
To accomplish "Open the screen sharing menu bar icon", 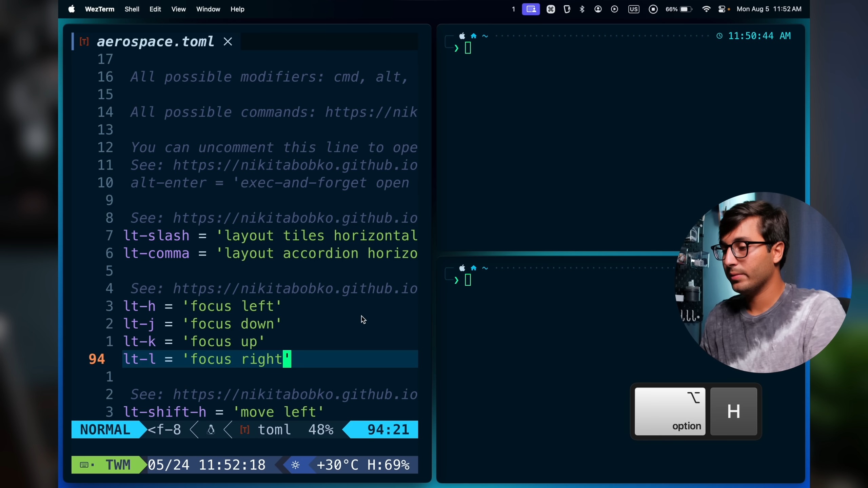I will (531, 9).
